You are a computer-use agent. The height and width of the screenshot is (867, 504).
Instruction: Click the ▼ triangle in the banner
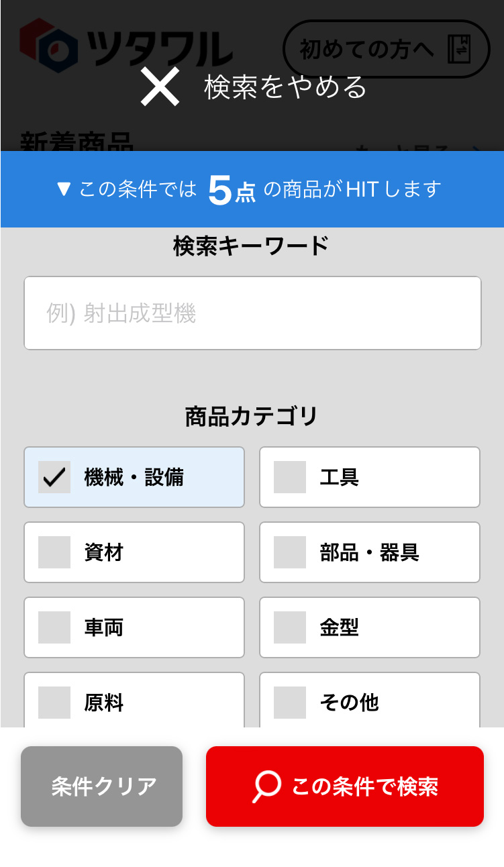64,189
